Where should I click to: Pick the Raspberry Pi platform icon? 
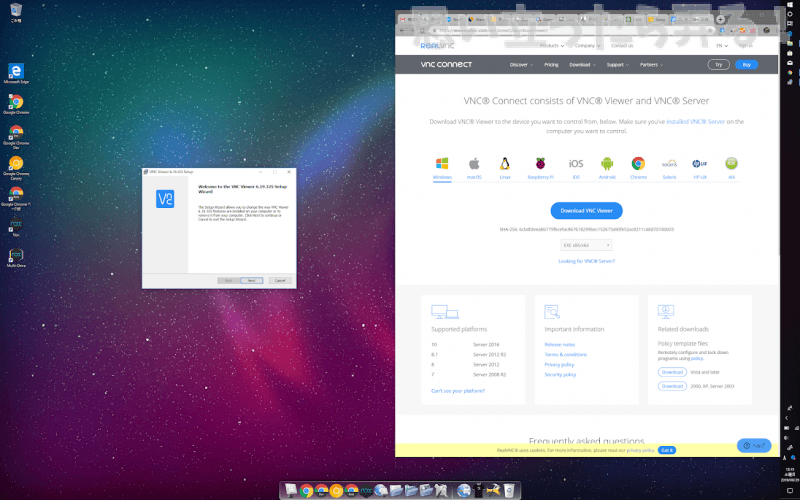point(540,164)
